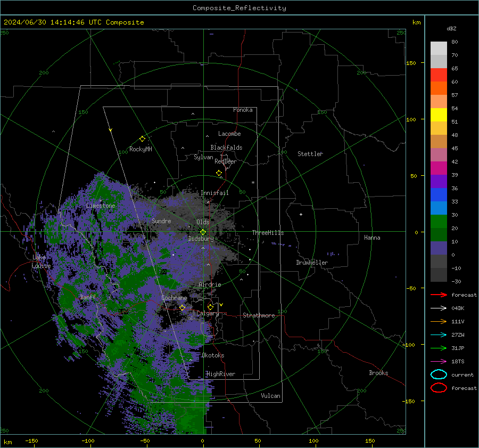Select the yellow diamond marker above Calgary
Image resolution: width=479 pixels, height=448 pixels.
coord(210,307)
